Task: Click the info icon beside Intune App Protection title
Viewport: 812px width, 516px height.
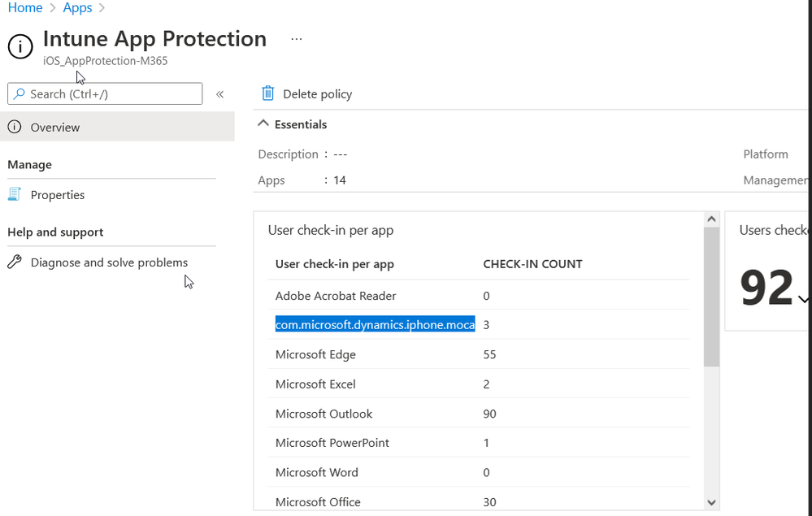Action: [x=20, y=46]
